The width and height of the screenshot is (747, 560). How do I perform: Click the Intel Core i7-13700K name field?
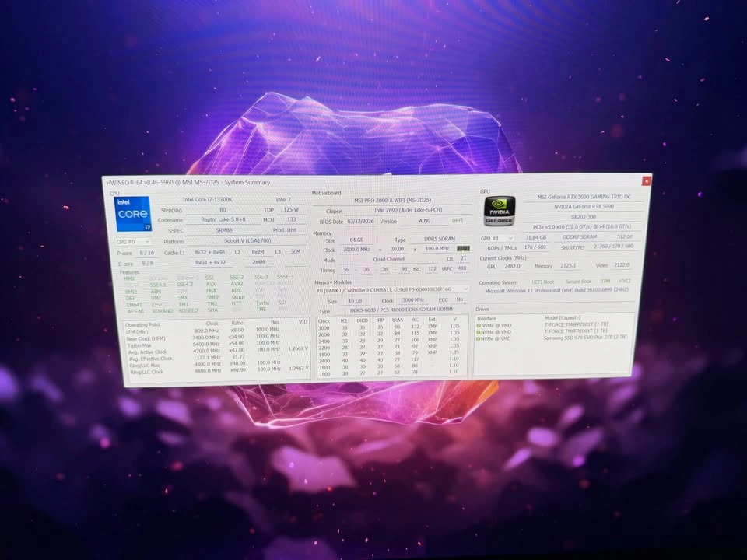[x=208, y=200]
